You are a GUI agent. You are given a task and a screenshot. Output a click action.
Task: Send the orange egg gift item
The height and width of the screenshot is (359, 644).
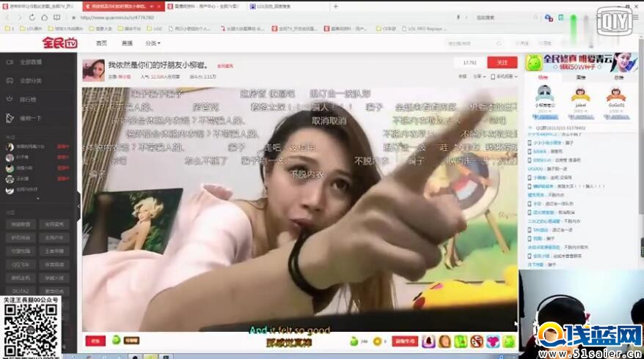[x=444, y=341]
